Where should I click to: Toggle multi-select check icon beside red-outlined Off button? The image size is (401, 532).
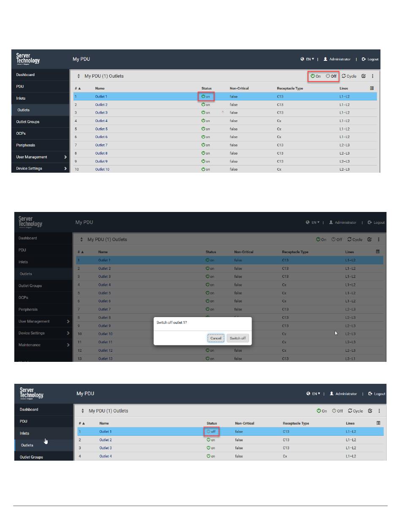363,76
